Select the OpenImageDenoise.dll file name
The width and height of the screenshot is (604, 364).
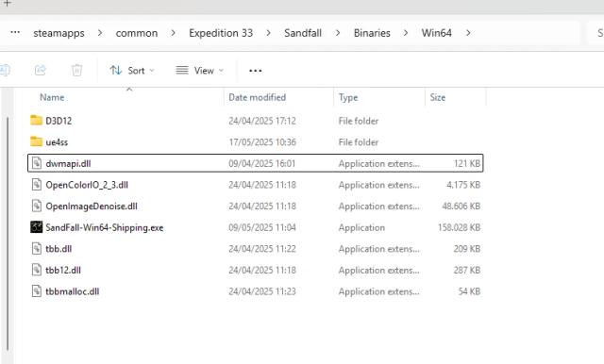tap(92, 207)
